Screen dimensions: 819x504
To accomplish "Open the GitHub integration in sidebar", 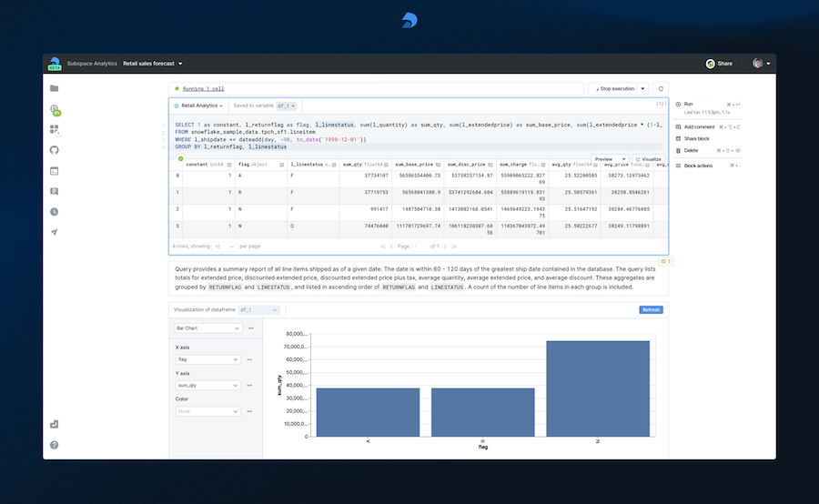I will pos(55,149).
